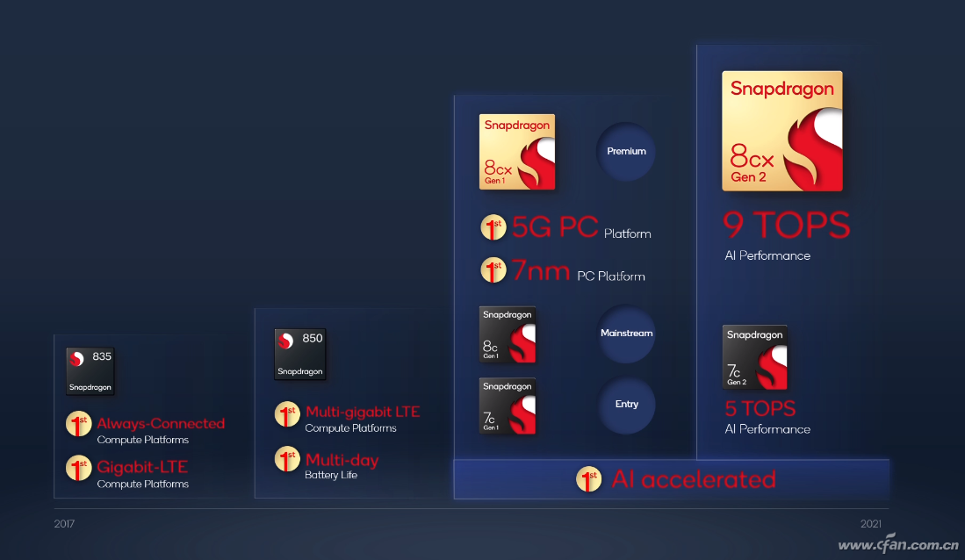Click the Snapdragon 7c Gen 2 chip icon
Image resolution: width=965 pixels, height=560 pixels.
point(754,357)
